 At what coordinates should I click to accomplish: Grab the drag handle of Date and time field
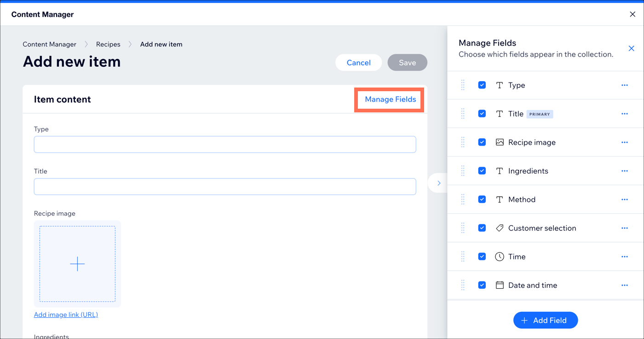[463, 285]
